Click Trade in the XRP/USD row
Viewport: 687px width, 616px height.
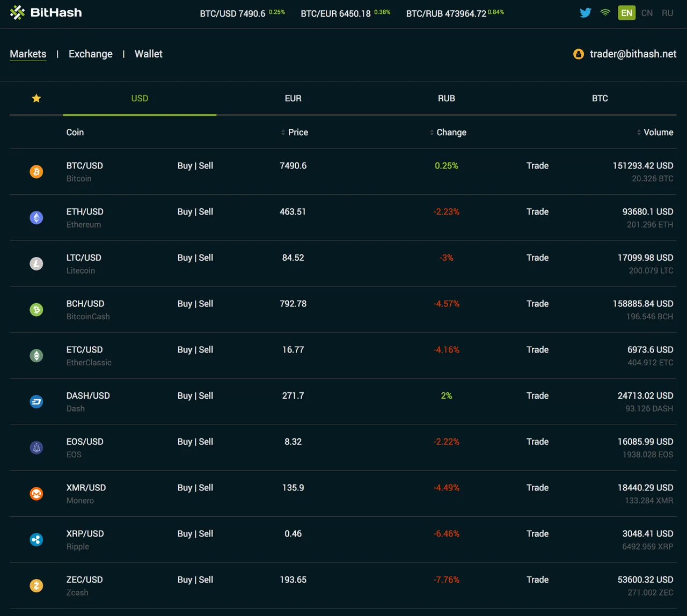click(x=537, y=534)
